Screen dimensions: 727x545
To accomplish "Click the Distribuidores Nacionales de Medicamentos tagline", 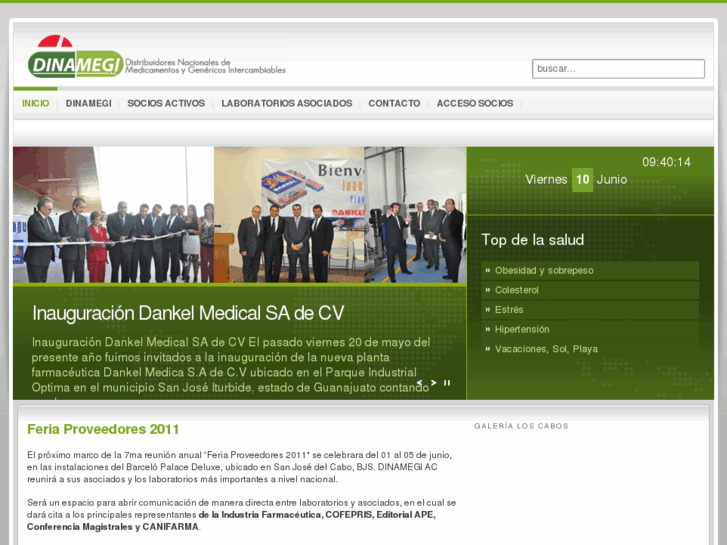I will coord(205,66).
